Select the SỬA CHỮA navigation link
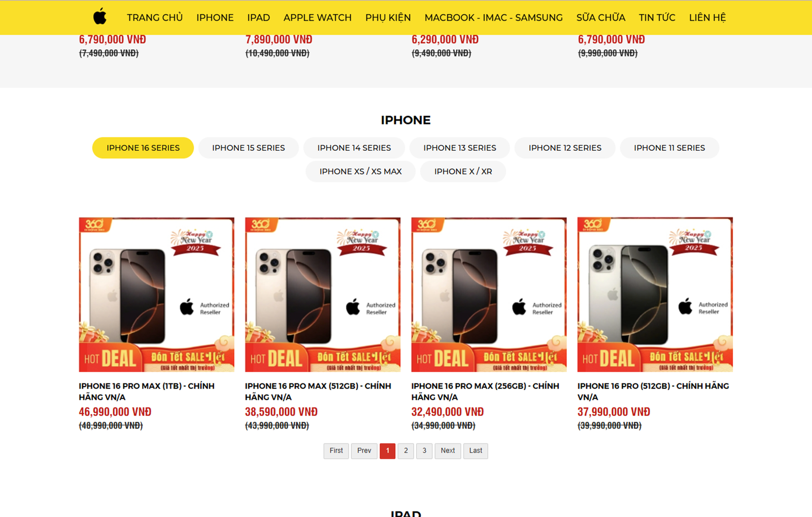The height and width of the screenshot is (517, 812). click(x=600, y=18)
